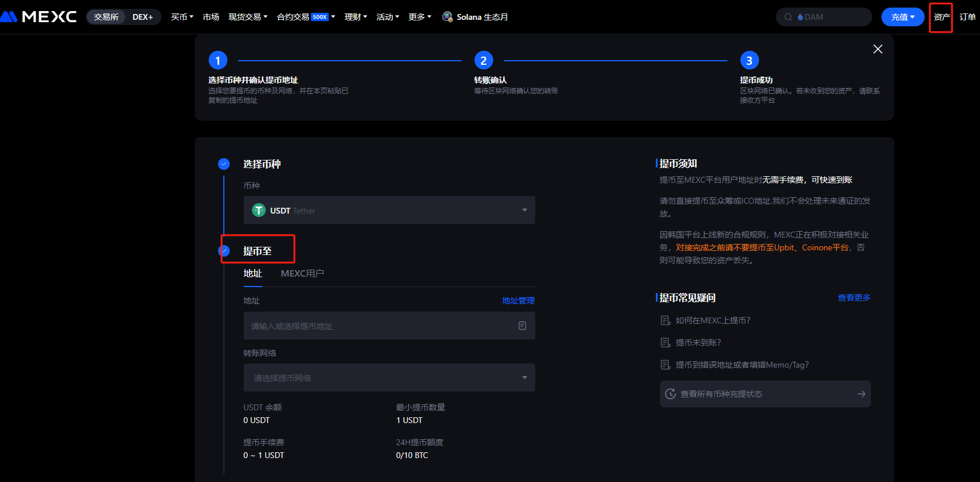The image size is (980, 482).
Task: Click the search magnifier icon
Action: coord(788,17)
